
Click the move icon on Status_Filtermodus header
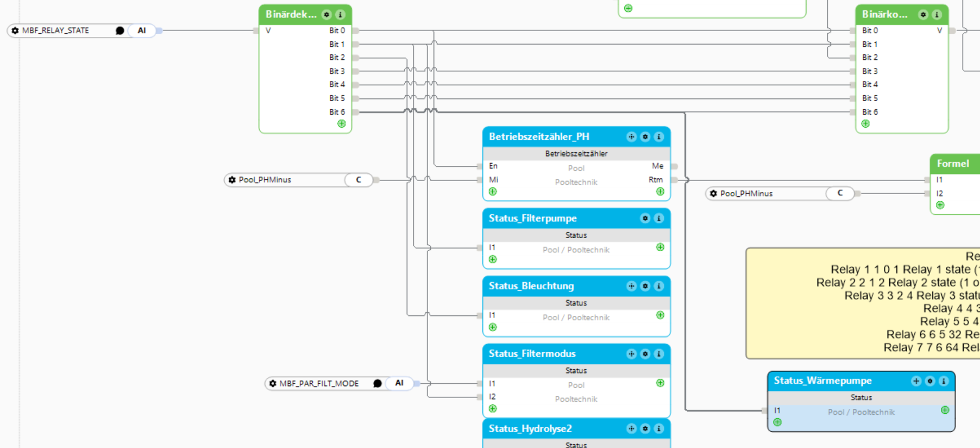pos(631,354)
